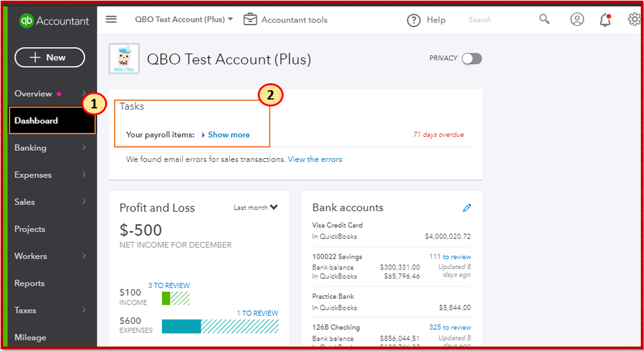
Task: Click the Help question mark icon
Action: (x=414, y=21)
